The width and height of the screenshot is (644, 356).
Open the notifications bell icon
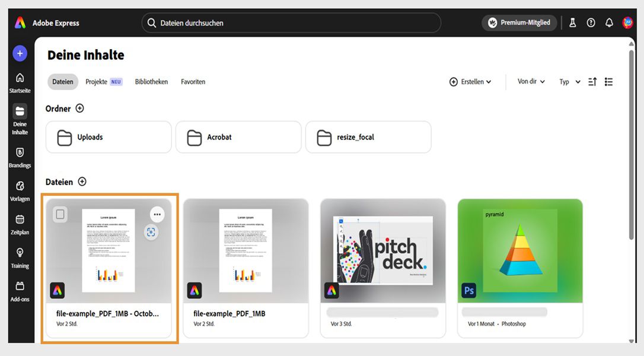click(x=609, y=22)
